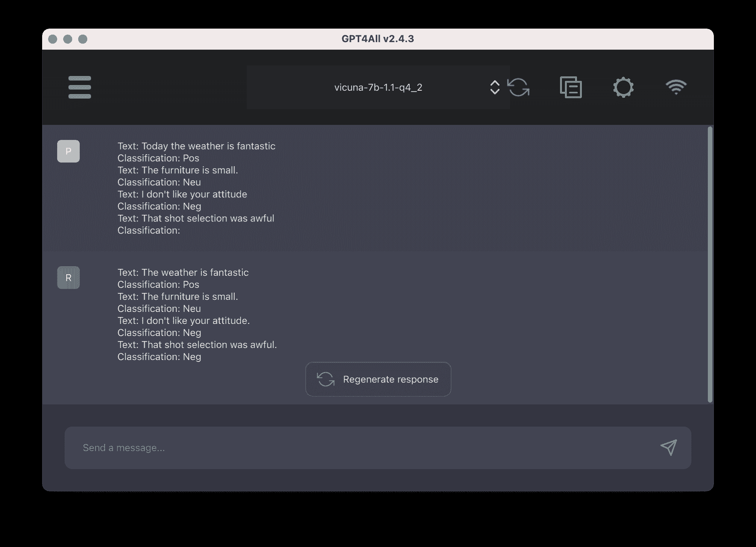
Task: Maximize the window with the third button
Action: pos(83,39)
